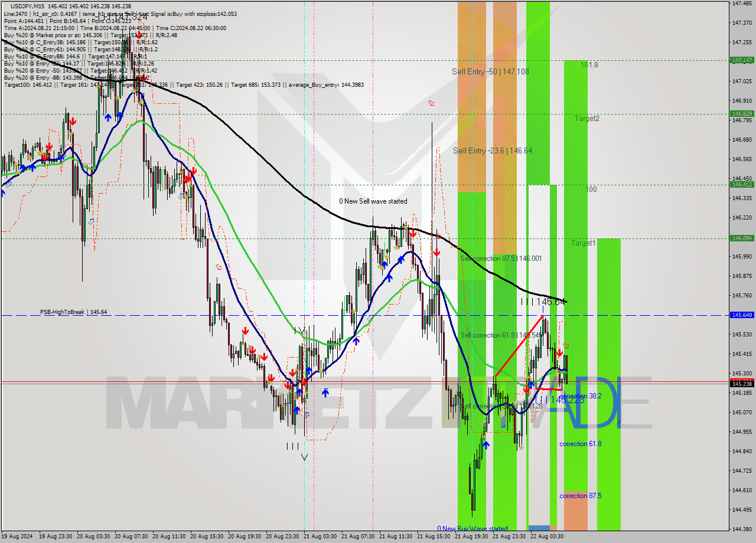Click the 'I I I 145.64' wave label
The width and height of the screenshot is (756, 543).
point(543,302)
